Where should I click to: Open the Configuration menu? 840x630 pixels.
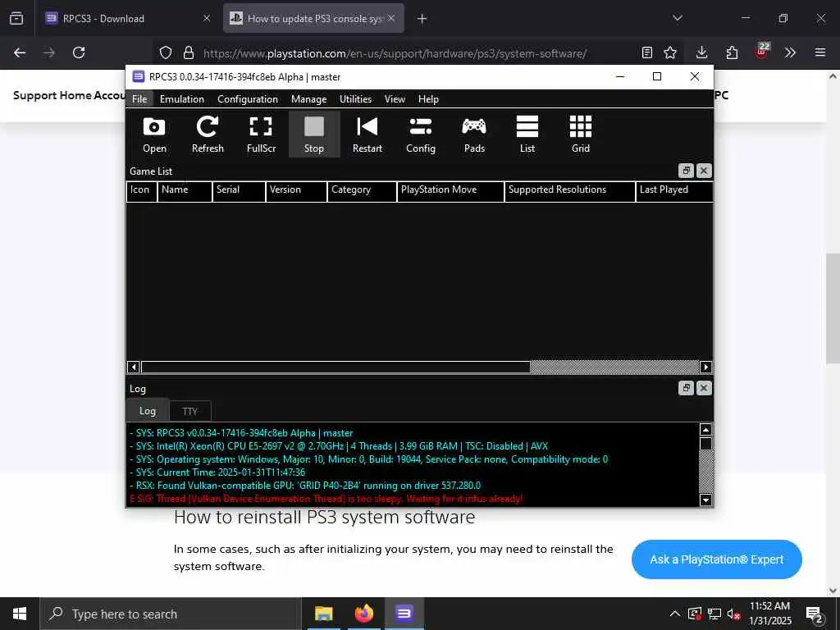click(x=248, y=99)
